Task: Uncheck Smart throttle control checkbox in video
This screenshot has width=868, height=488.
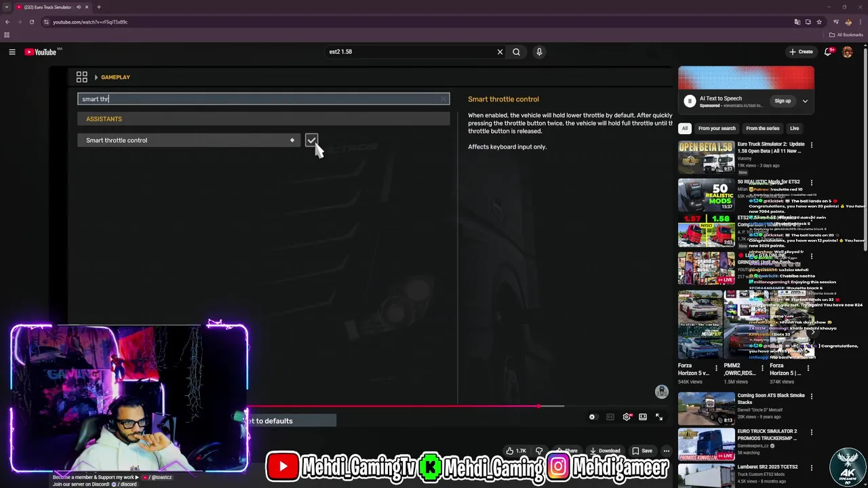Action: click(x=311, y=140)
